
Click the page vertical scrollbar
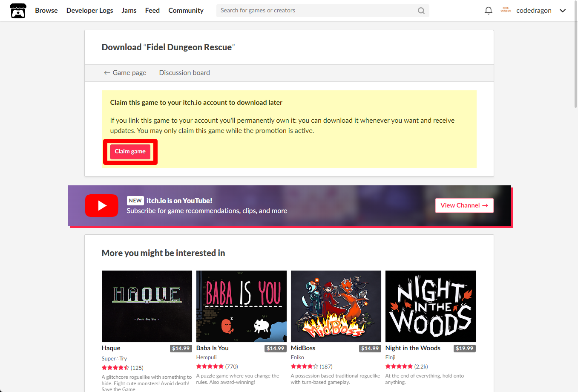575,53
